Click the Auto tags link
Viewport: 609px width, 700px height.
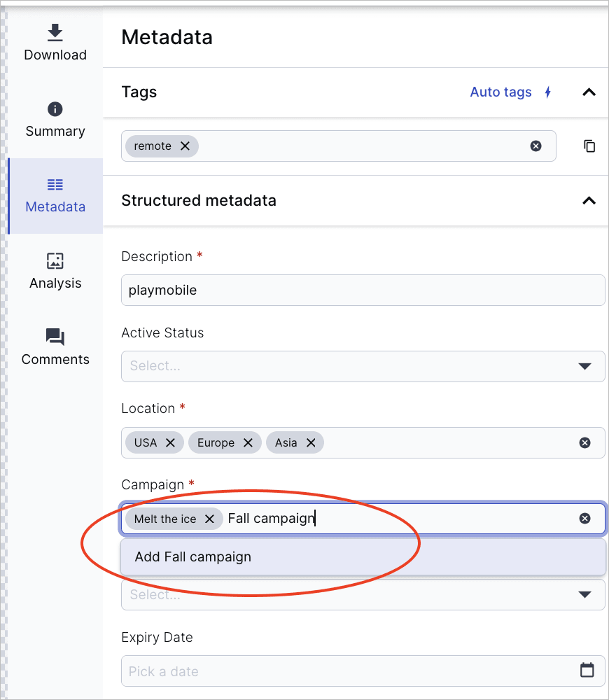500,92
